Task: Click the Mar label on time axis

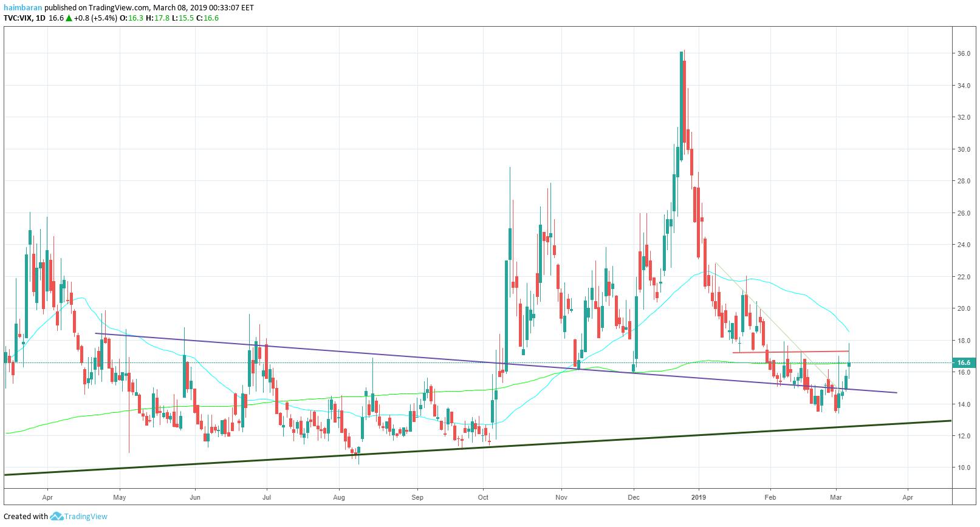Action: pos(837,497)
